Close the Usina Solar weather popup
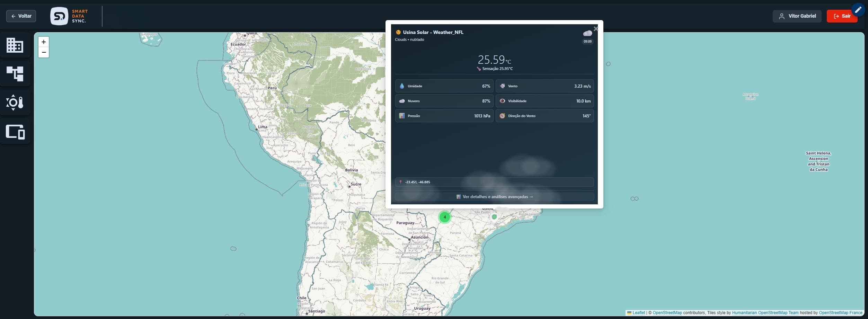The width and height of the screenshot is (868, 319). (595, 29)
